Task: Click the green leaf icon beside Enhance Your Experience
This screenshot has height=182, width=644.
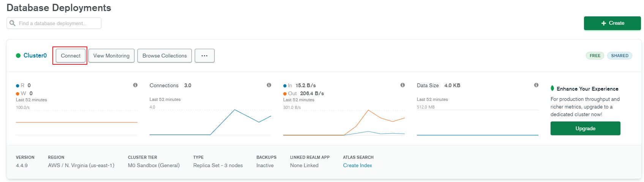Action: click(552, 88)
